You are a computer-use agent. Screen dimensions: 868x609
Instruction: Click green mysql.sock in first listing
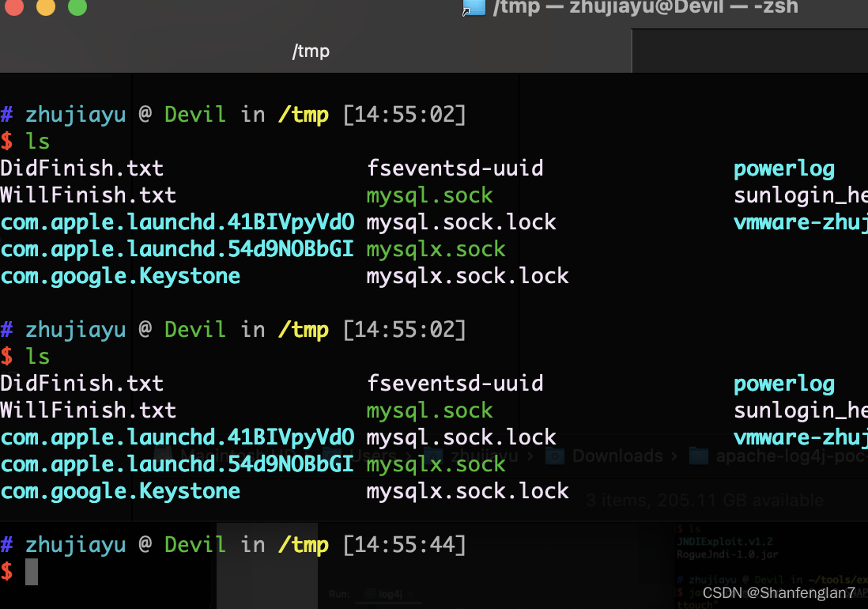coord(429,195)
